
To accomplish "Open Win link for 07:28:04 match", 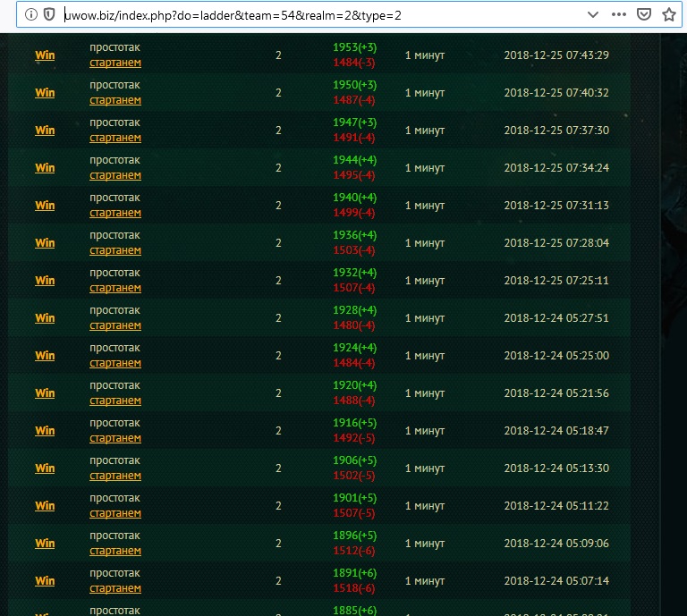I will pos(45,243).
